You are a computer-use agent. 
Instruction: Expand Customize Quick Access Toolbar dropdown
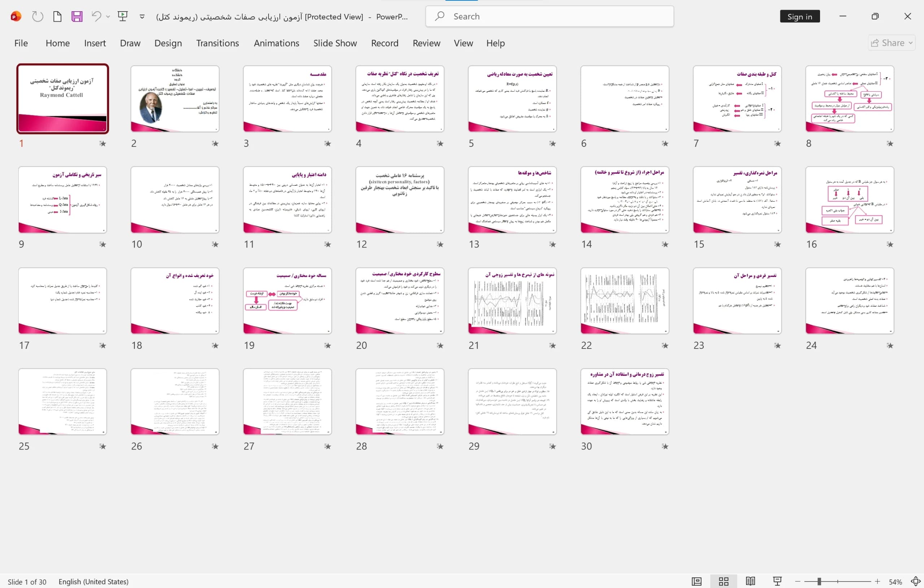142,17
